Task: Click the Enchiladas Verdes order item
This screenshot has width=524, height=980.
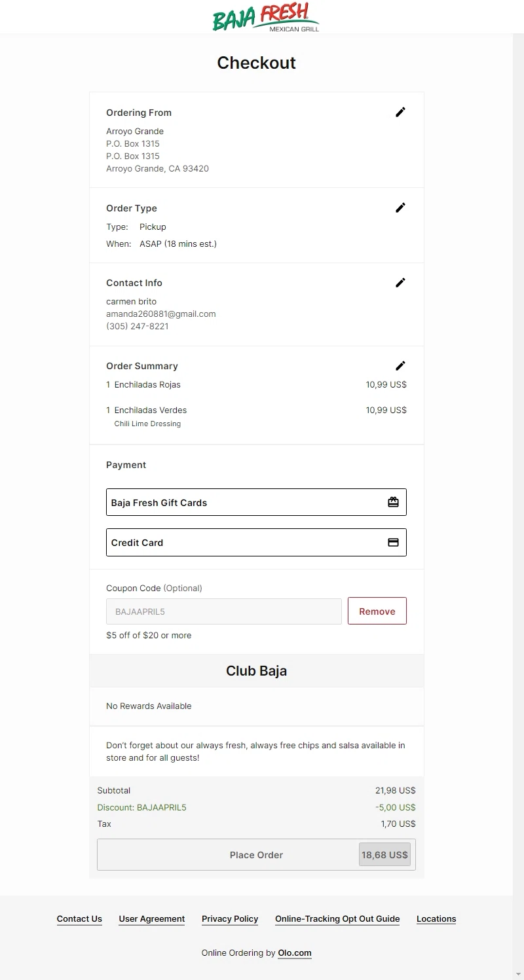Action: tap(151, 410)
